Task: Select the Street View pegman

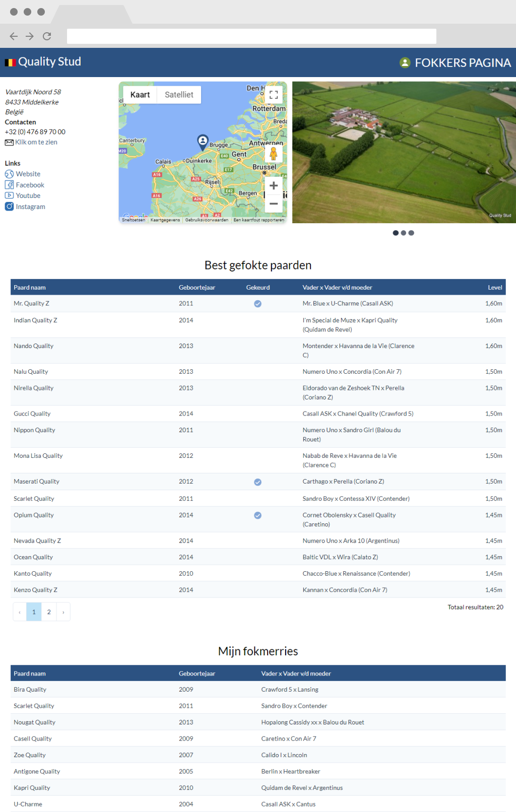Action: [x=274, y=154]
